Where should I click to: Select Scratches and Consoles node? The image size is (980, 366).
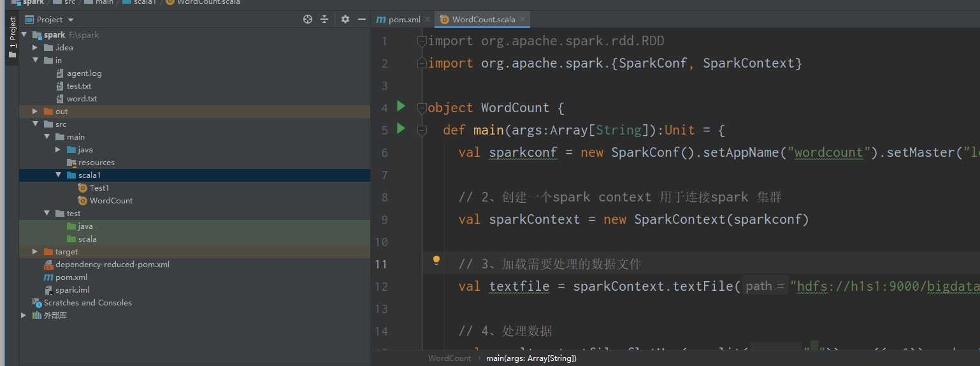tap(88, 303)
